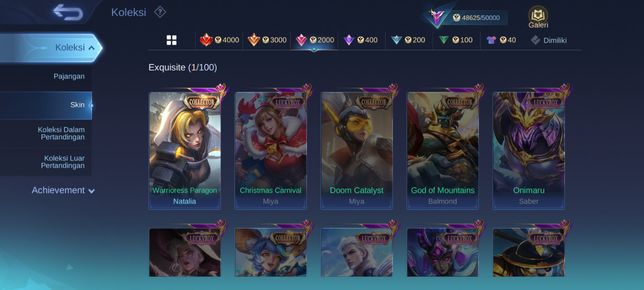Screen dimensions: 644x290
Task: Select the 100 point green gem tab
Action: tap(456, 40)
